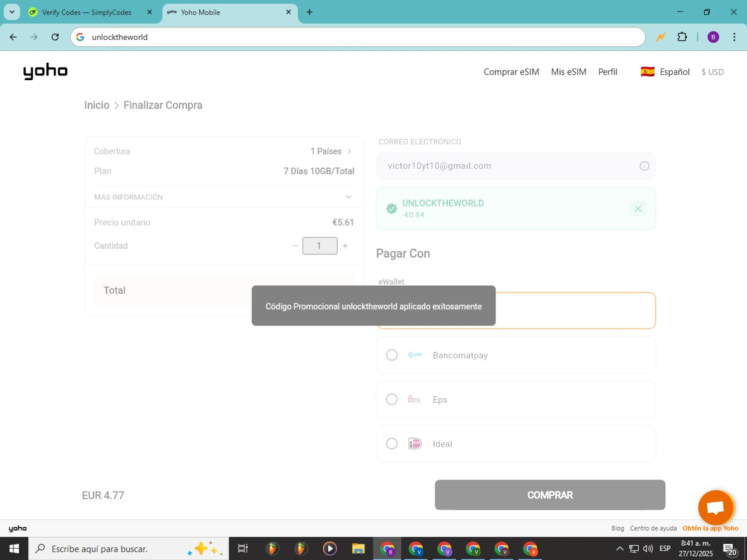This screenshot has width=747, height=560.
Task: Click the Eps logo icon
Action: pos(414,399)
